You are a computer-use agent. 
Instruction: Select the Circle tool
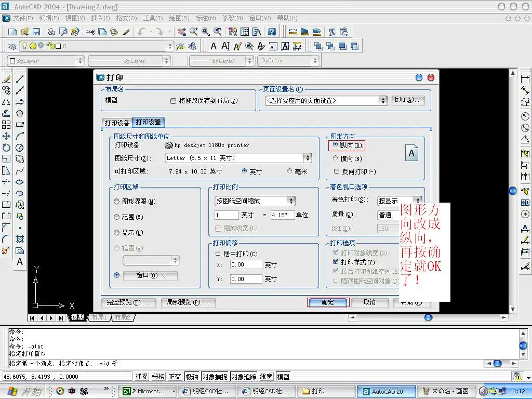coord(20,148)
